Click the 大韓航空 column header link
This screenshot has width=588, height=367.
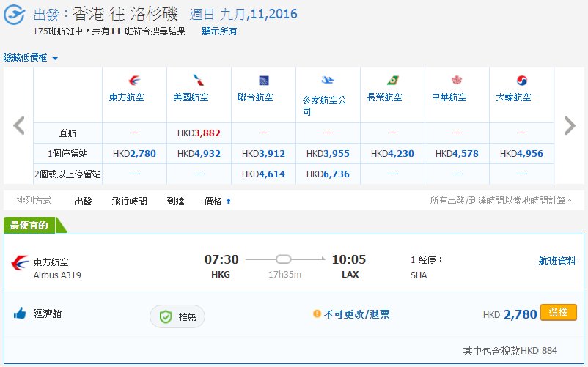click(513, 97)
